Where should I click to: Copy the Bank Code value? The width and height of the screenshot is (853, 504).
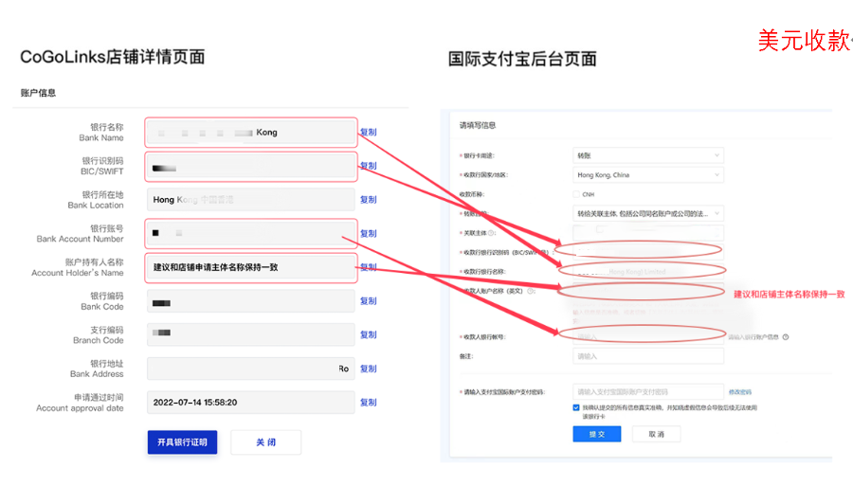coord(368,301)
